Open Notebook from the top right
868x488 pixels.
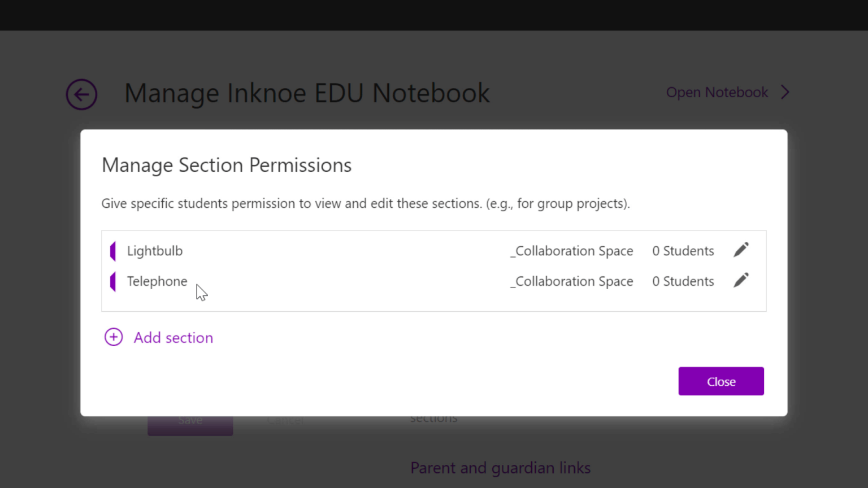pos(717,92)
